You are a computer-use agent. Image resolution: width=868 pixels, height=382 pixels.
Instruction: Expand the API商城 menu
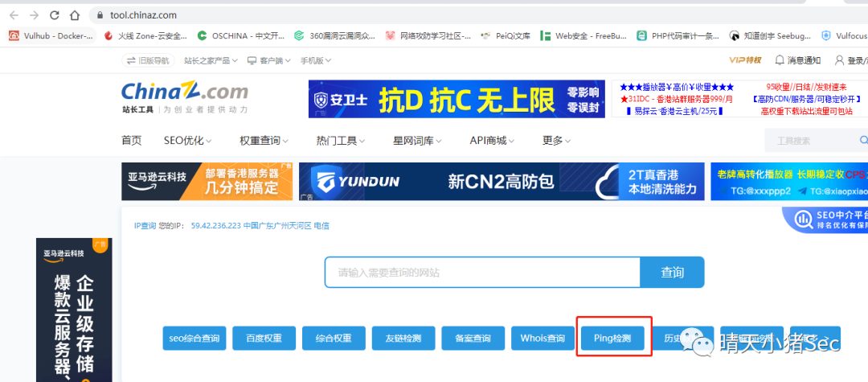(492, 141)
